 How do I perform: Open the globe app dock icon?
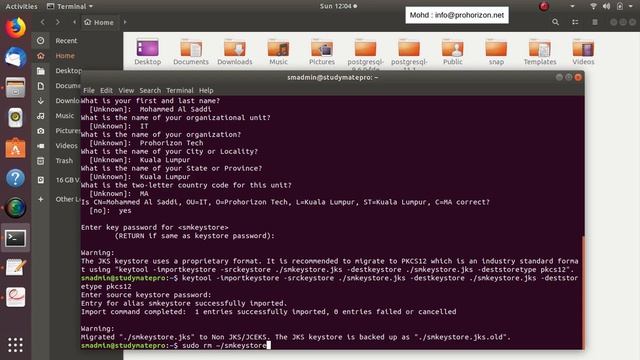[x=16, y=208]
